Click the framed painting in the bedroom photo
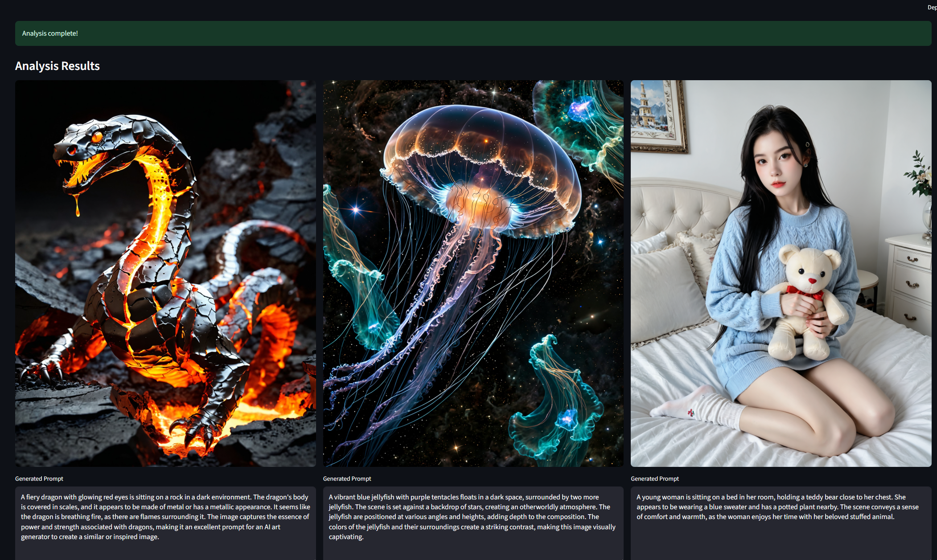 655,114
